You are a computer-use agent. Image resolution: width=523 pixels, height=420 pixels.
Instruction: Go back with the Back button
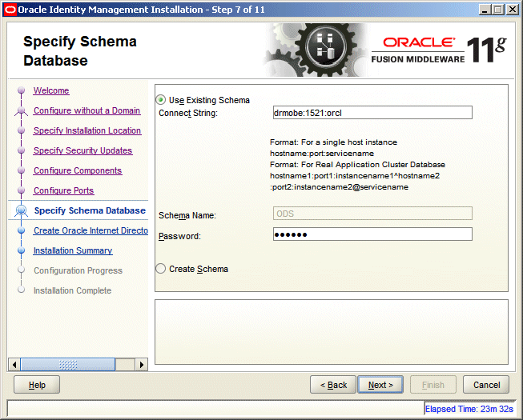click(x=333, y=385)
